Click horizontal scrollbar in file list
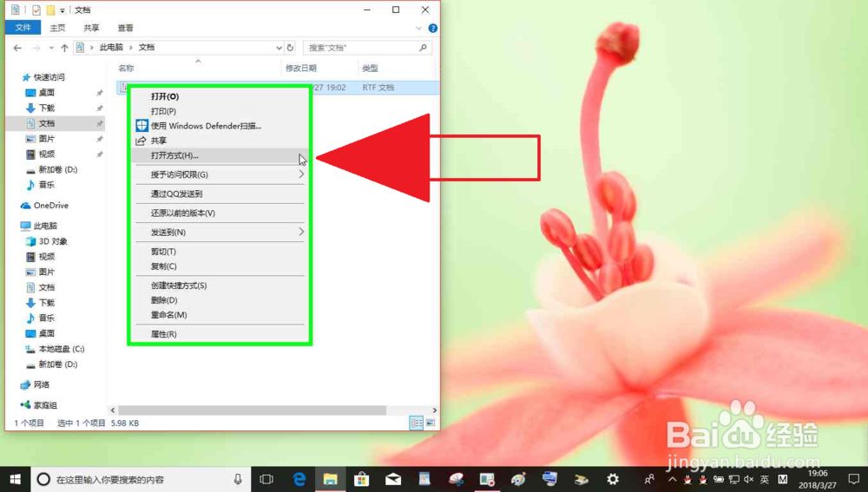The image size is (868, 492). (252, 410)
